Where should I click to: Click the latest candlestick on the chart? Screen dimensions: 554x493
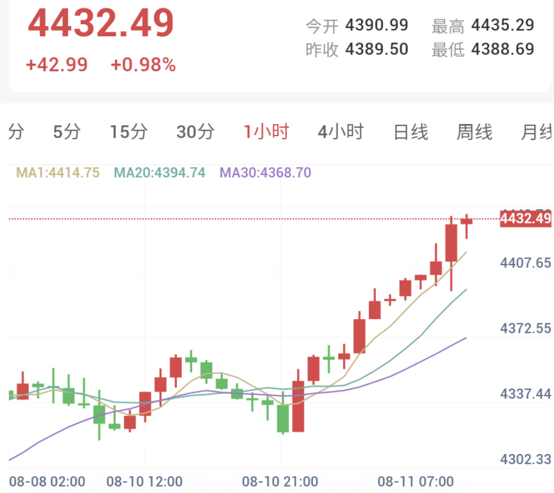pos(466,226)
